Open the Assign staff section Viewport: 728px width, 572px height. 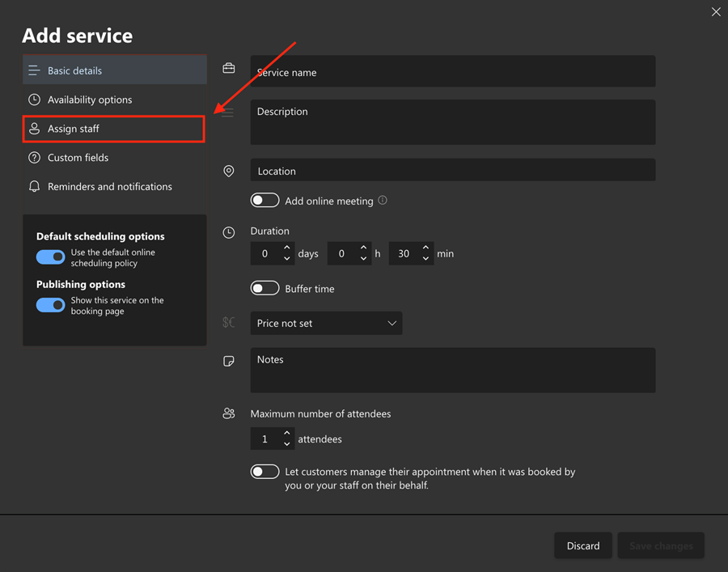[114, 129]
